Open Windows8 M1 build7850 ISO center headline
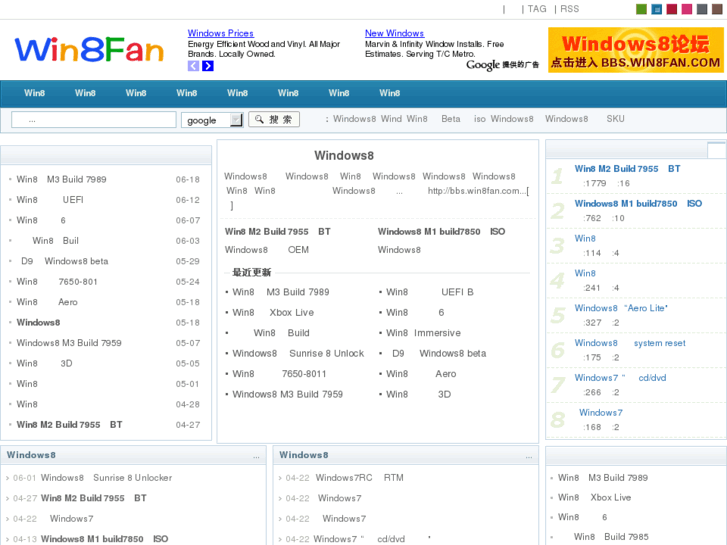Viewport: 727px width, 545px height. pos(441,231)
